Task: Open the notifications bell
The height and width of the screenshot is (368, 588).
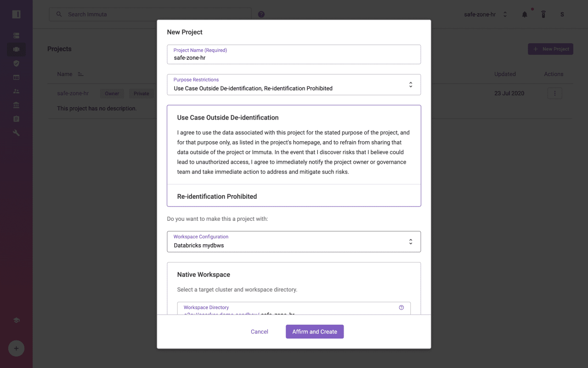Action: coord(525,14)
